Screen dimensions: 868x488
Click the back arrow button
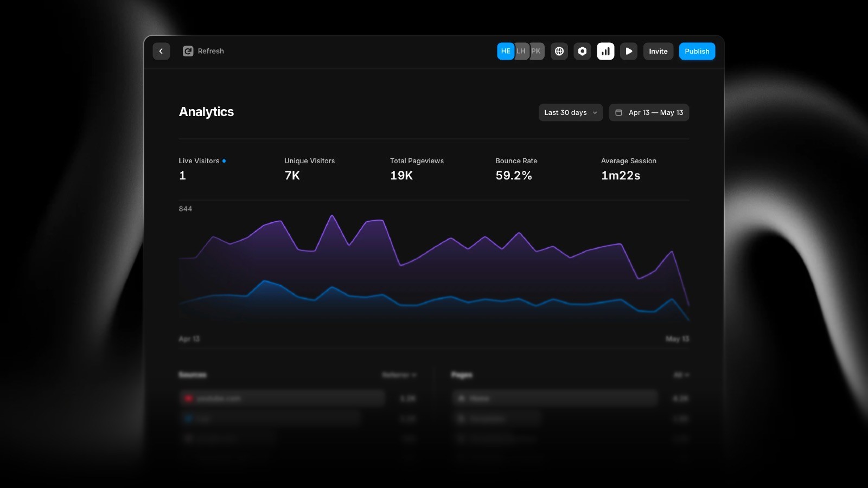pyautogui.click(x=161, y=51)
